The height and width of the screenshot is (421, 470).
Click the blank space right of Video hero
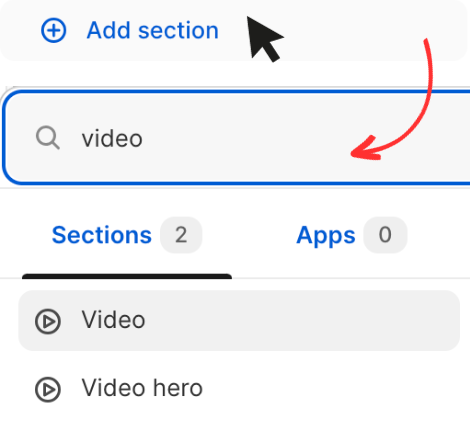(330, 389)
